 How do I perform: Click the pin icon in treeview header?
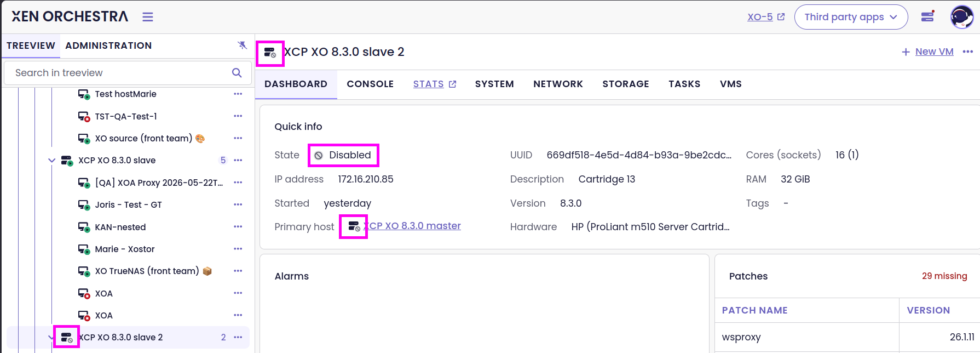click(242, 45)
